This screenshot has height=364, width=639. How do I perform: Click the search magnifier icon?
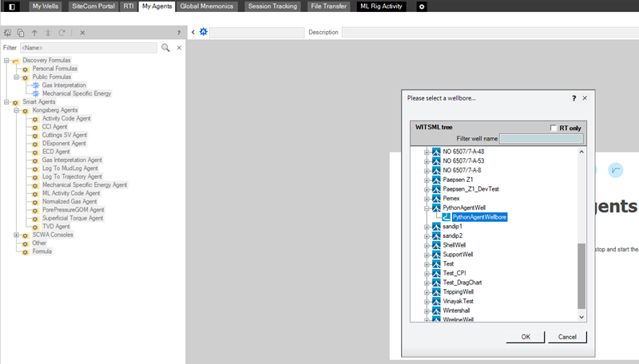tap(165, 48)
